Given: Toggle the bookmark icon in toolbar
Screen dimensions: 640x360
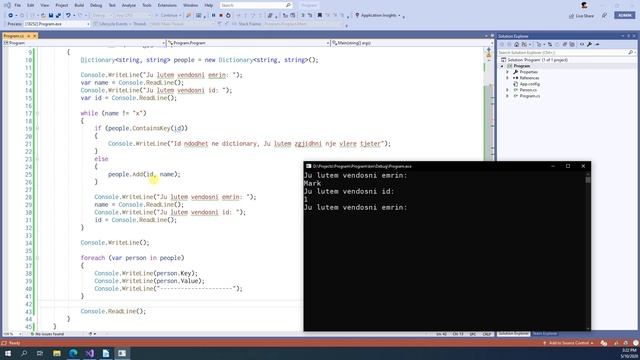Looking at the screenshot, I should click(320, 16).
